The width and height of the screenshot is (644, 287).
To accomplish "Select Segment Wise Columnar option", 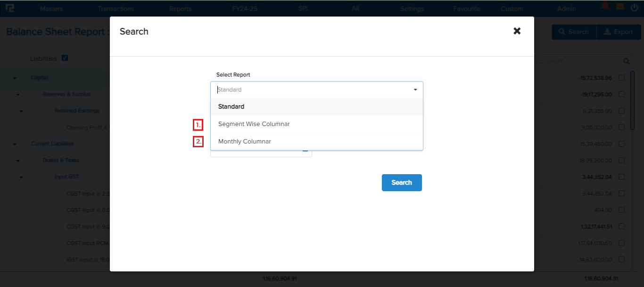I will (x=254, y=124).
